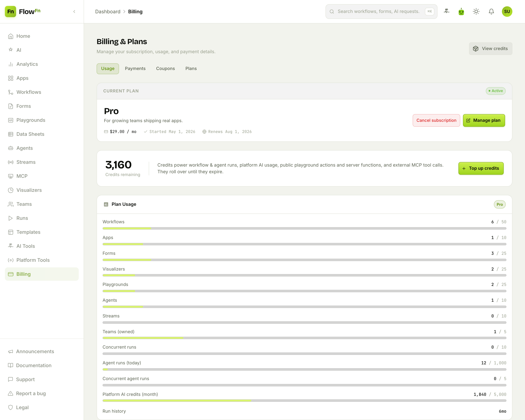Open Announcements in the sidebar footer
The height and width of the screenshot is (420, 525).
click(42, 351)
